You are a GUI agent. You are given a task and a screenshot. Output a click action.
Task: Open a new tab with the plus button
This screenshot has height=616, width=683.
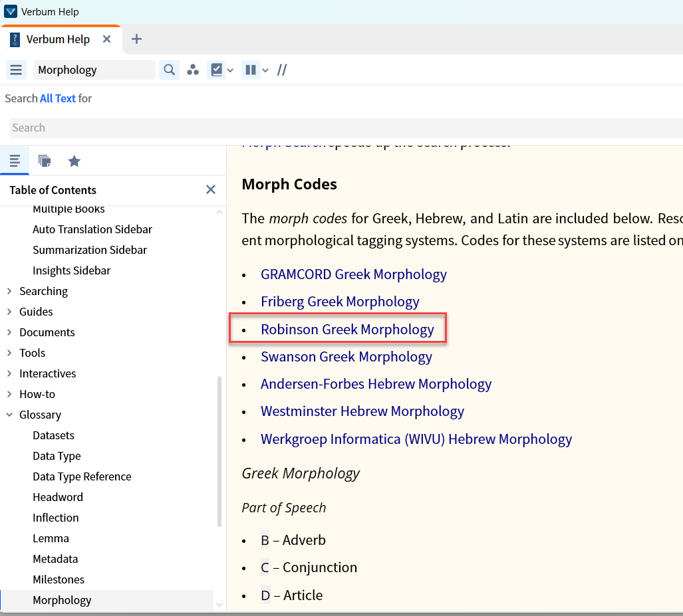(136, 39)
